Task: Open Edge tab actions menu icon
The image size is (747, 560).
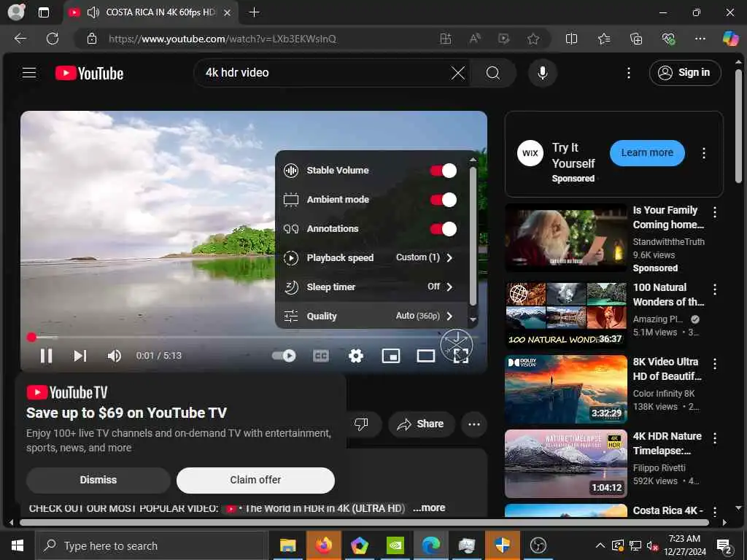Action: 43,12
